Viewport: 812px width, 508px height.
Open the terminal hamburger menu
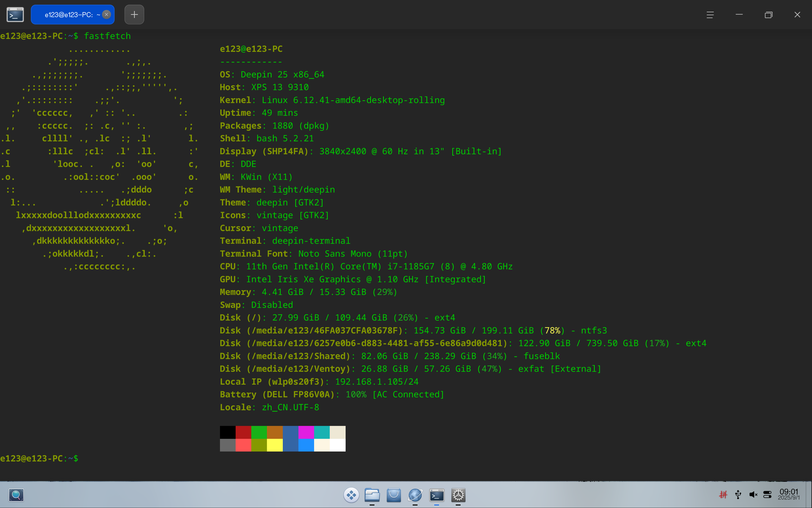[x=710, y=15]
